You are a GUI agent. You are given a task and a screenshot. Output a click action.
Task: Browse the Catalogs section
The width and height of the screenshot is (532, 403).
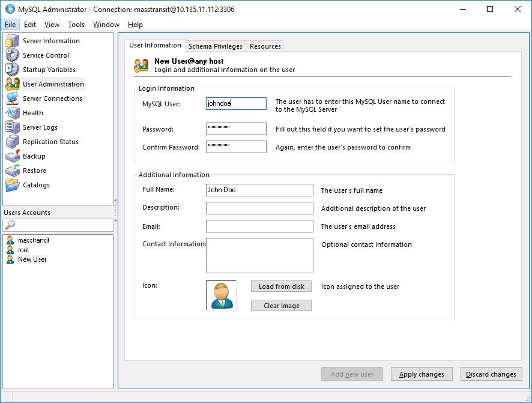pyautogui.click(x=36, y=184)
